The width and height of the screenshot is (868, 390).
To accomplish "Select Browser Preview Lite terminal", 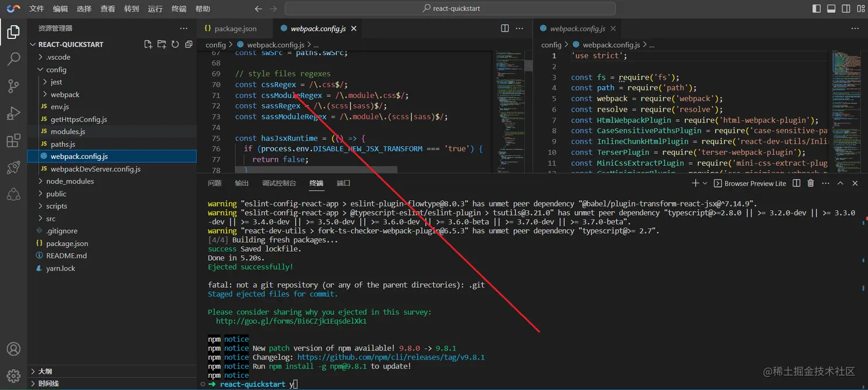I will (750, 184).
